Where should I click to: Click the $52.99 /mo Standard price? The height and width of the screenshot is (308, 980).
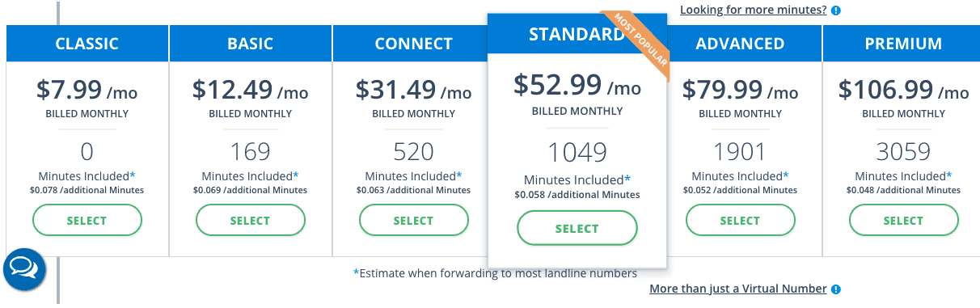tap(577, 84)
